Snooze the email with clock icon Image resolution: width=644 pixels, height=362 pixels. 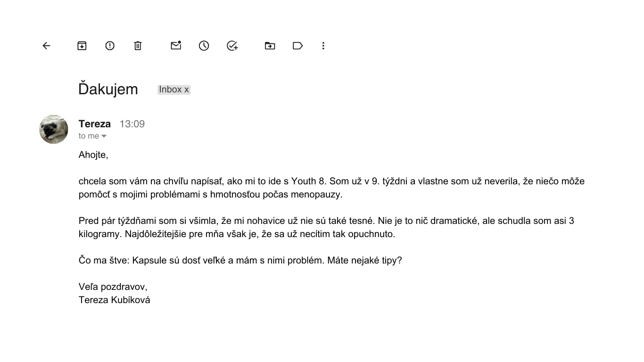pos(204,46)
